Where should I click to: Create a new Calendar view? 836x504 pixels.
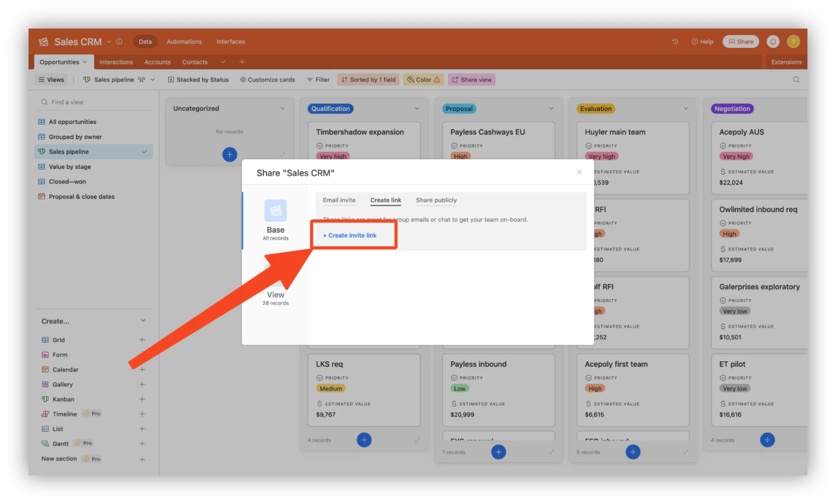pos(142,370)
